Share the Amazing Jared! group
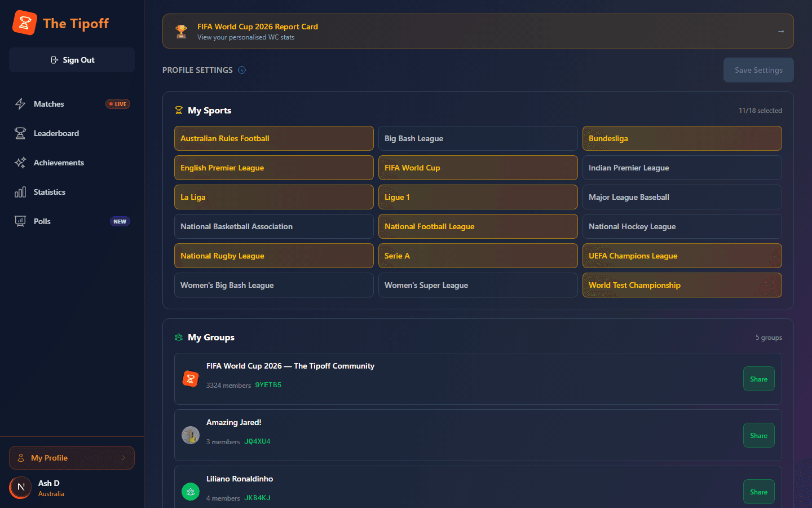This screenshot has width=812, height=508. coord(758,435)
